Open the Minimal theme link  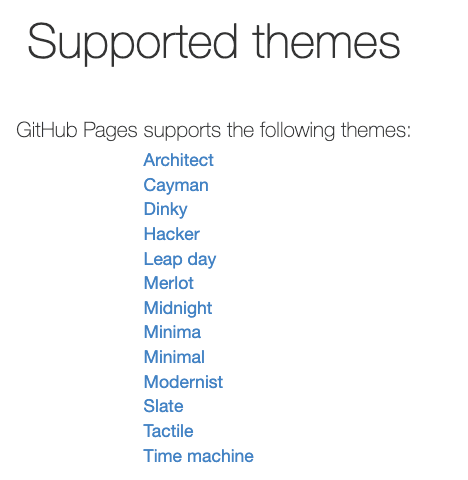click(x=174, y=357)
